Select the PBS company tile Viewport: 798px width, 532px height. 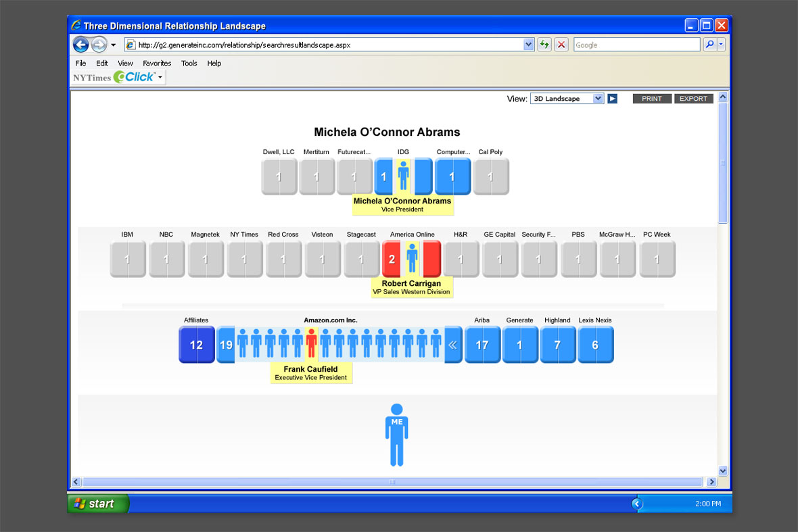click(579, 259)
